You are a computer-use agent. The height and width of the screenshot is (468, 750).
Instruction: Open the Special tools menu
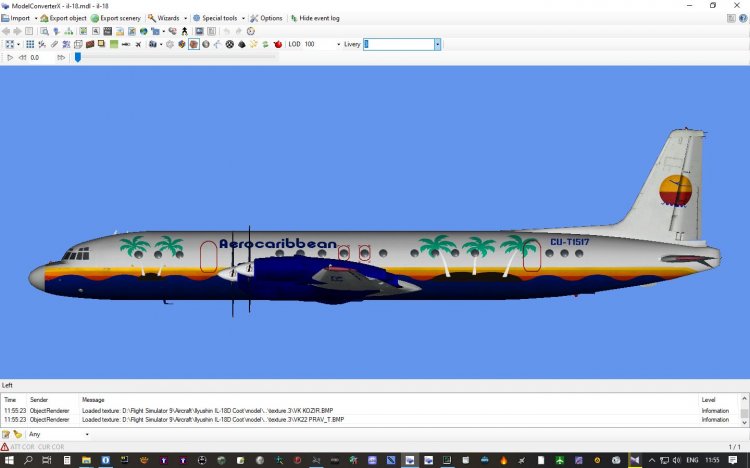[x=215, y=18]
